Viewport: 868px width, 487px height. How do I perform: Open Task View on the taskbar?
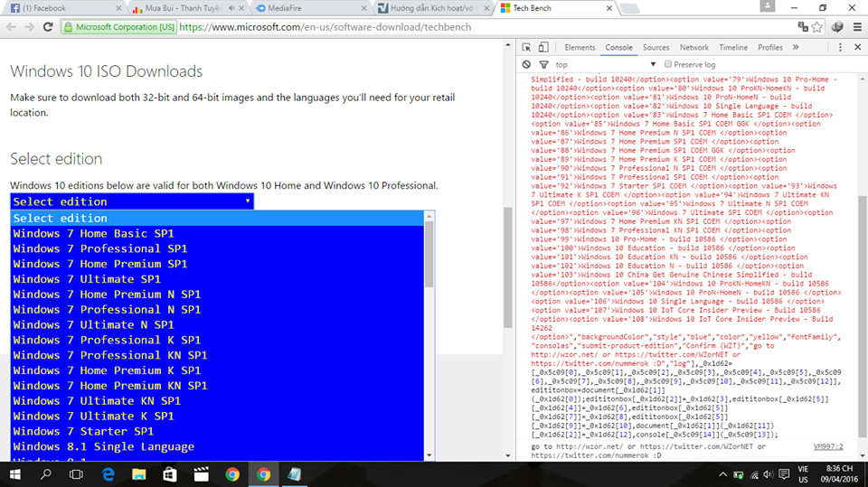(x=76, y=474)
